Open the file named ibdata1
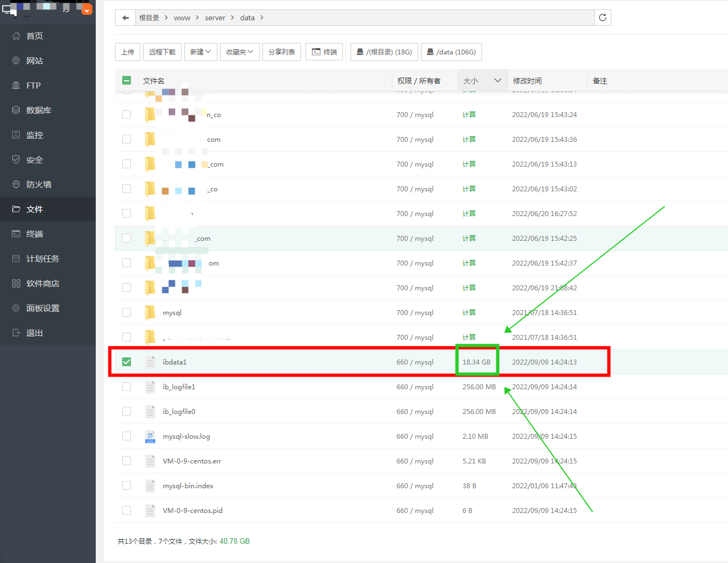728x563 pixels. pos(175,362)
